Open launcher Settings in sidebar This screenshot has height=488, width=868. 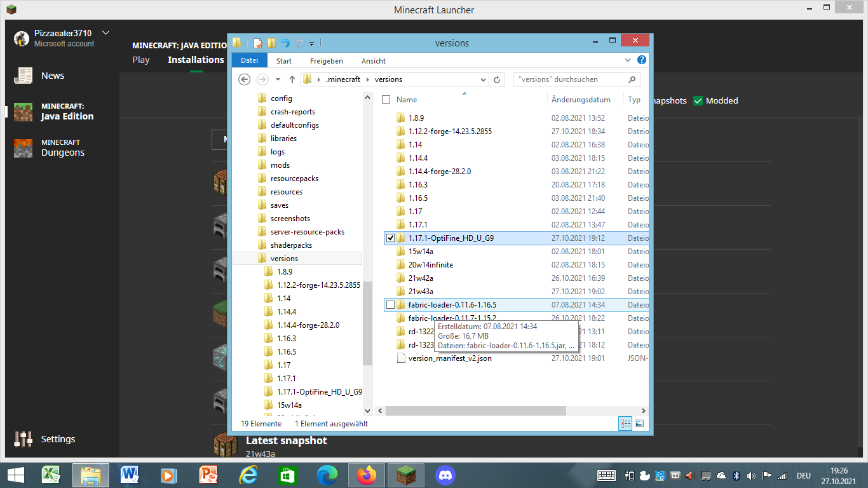click(57, 439)
